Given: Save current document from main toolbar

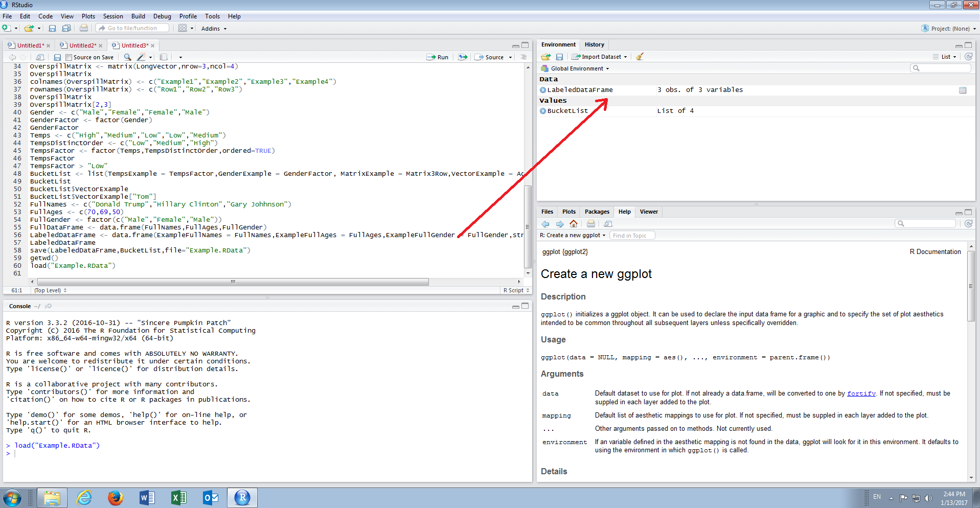Looking at the screenshot, I should [52, 28].
